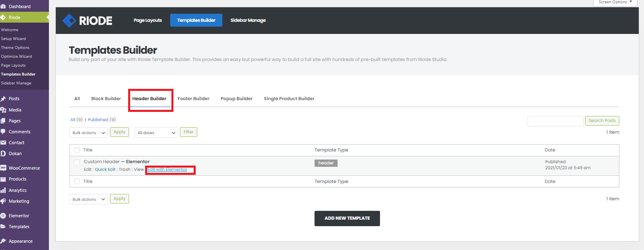Click the Riode diamond logo
Image resolution: width=644 pixels, height=250 pixels.
pyautogui.click(x=69, y=20)
